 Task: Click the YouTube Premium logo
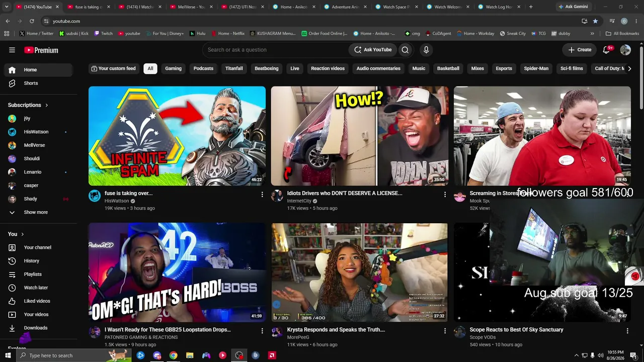tap(41, 50)
